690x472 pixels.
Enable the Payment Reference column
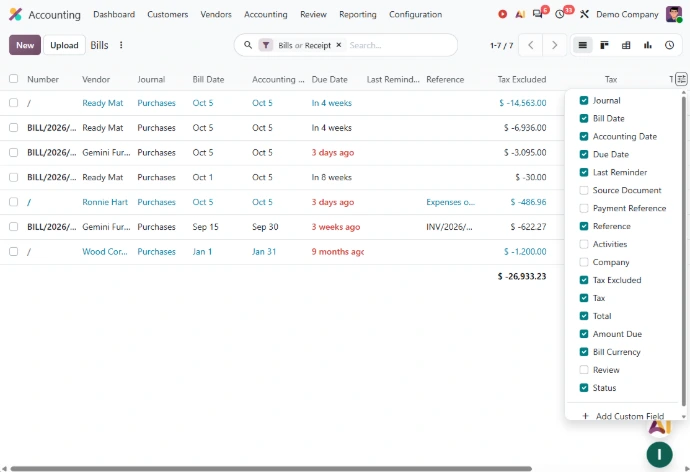584,208
